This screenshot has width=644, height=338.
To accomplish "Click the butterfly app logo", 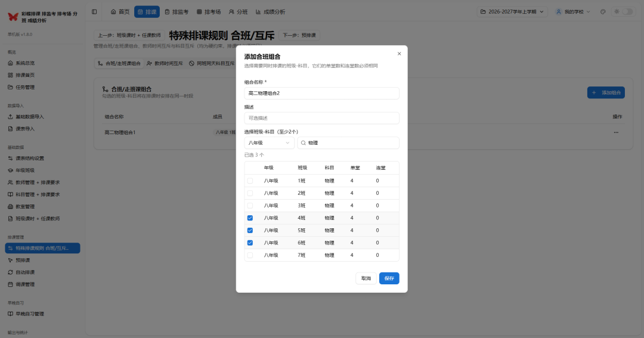I will click(13, 17).
